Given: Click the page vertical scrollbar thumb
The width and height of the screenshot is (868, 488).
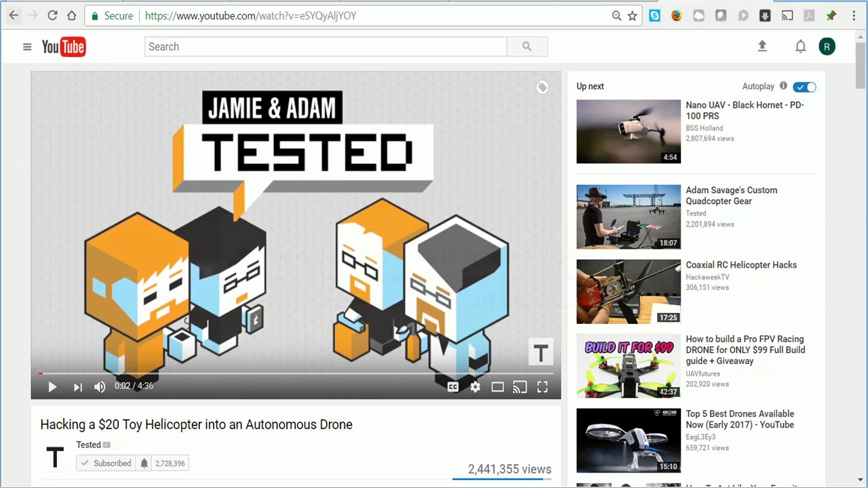Looking at the screenshot, I should click(x=861, y=64).
